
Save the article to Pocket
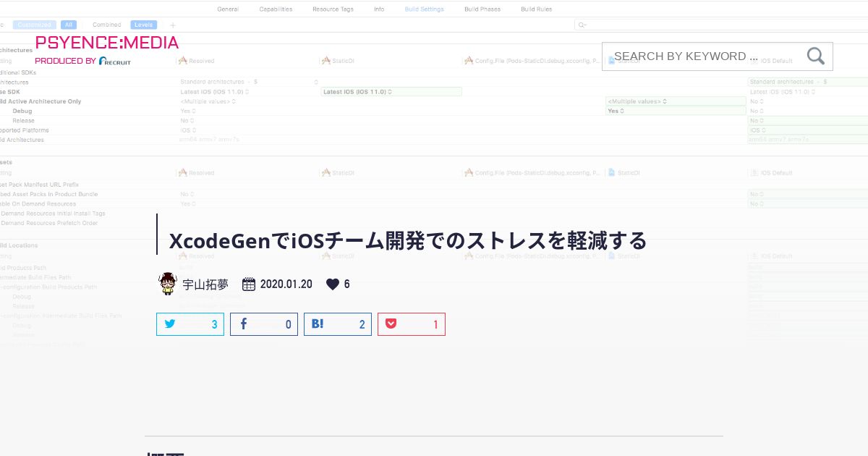pyautogui.click(x=412, y=324)
